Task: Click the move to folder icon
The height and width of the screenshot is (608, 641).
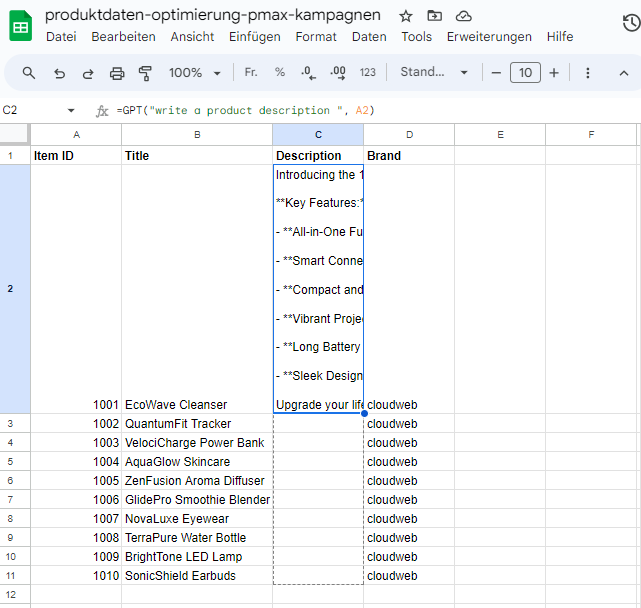Action: [x=434, y=16]
